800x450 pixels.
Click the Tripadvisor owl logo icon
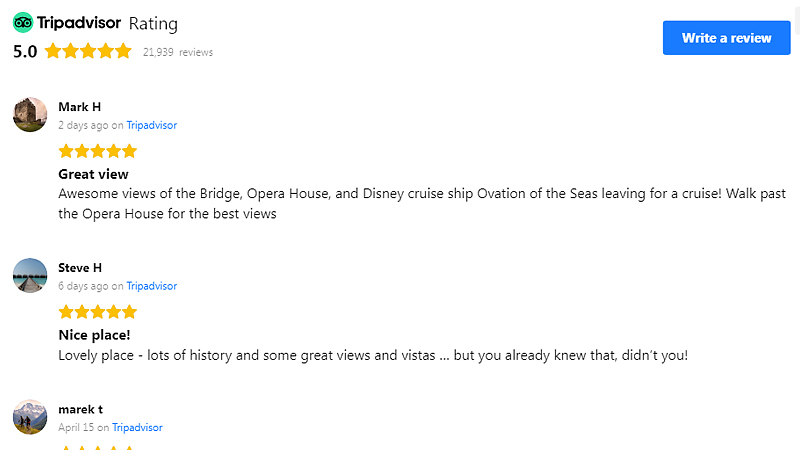pos(23,23)
